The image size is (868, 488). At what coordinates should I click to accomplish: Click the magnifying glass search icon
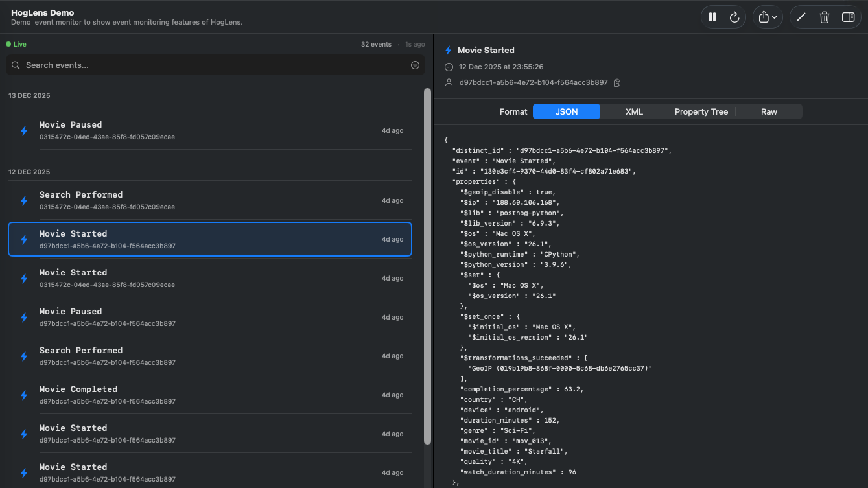pyautogui.click(x=16, y=65)
